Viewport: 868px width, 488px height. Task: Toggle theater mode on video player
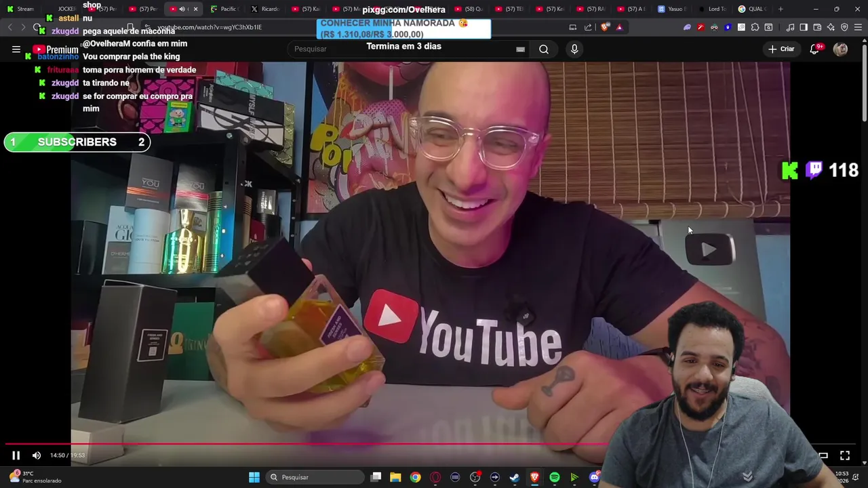(x=823, y=455)
